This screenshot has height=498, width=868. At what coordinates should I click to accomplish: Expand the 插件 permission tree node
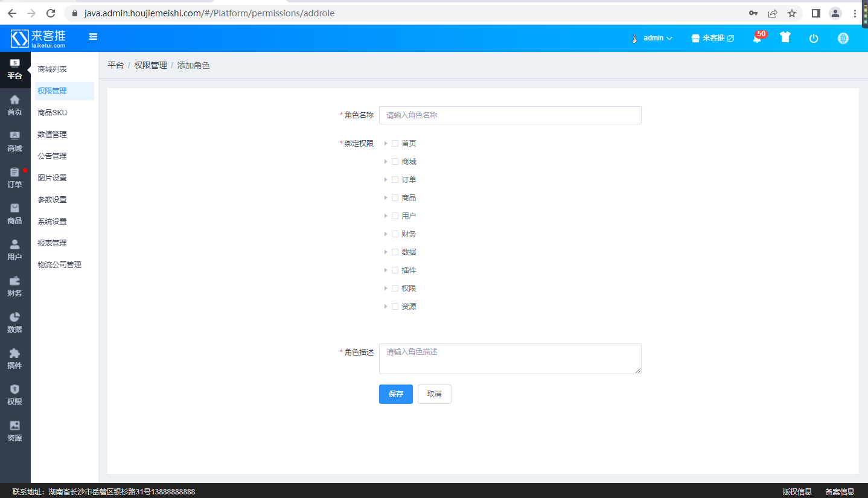386,270
